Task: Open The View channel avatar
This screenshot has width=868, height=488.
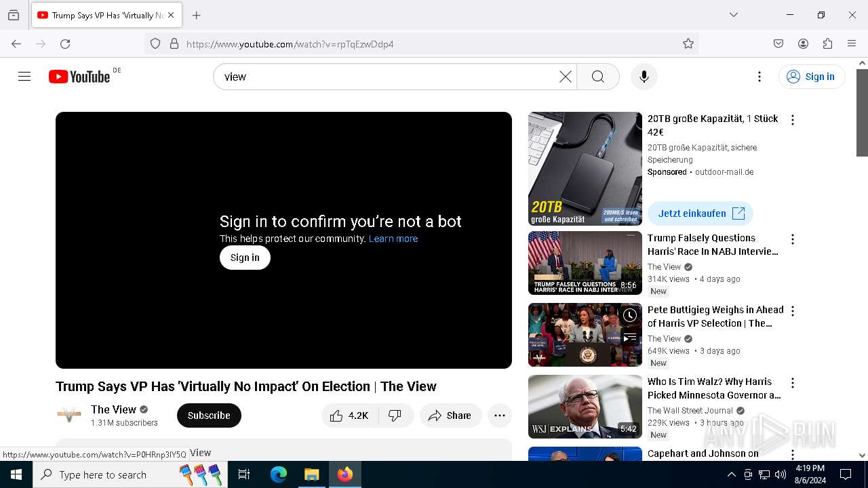Action: click(69, 415)
